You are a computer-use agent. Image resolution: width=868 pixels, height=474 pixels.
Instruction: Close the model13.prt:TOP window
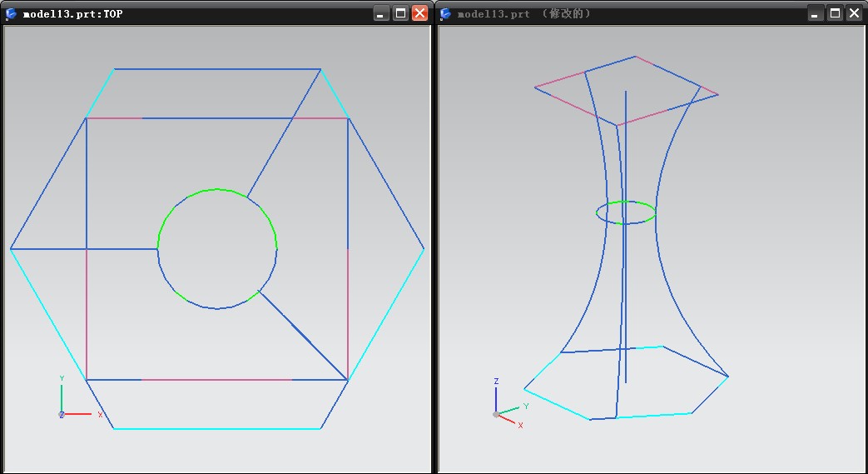pyautogui.click(x=420, y=12)
